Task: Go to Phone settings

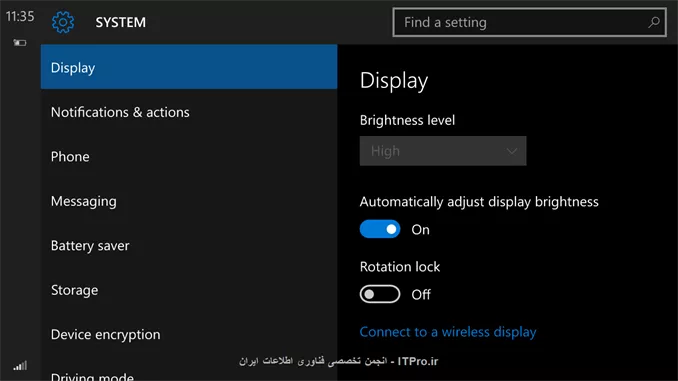Action: pyautogui.click(x=189, y=157)
